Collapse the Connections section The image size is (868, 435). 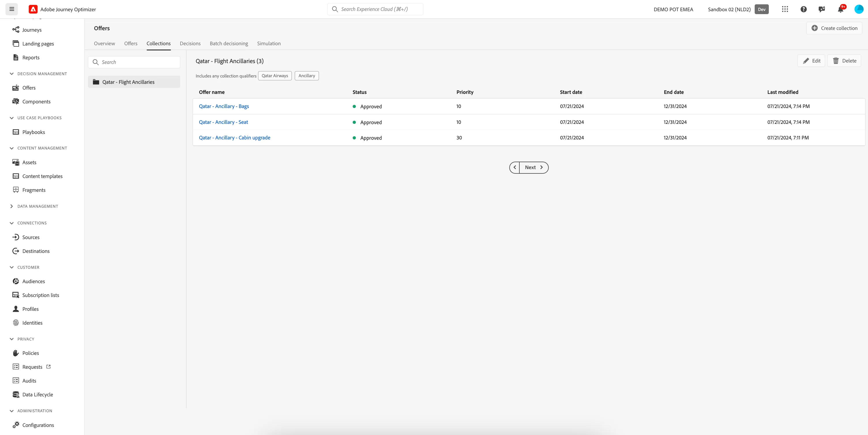tap(12, 223)
